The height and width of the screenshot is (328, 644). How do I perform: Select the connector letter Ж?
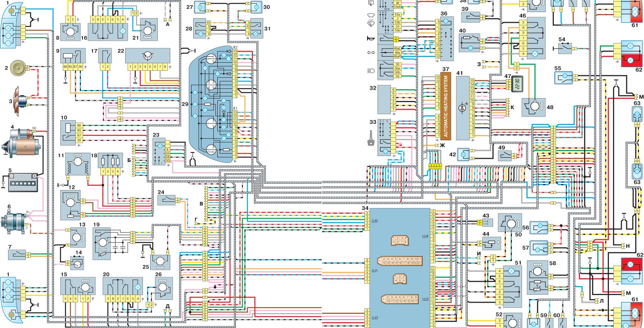pos(442,145)
